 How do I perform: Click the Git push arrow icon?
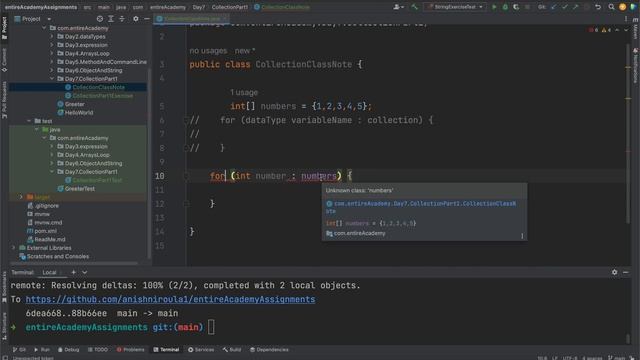pos(576,7)
